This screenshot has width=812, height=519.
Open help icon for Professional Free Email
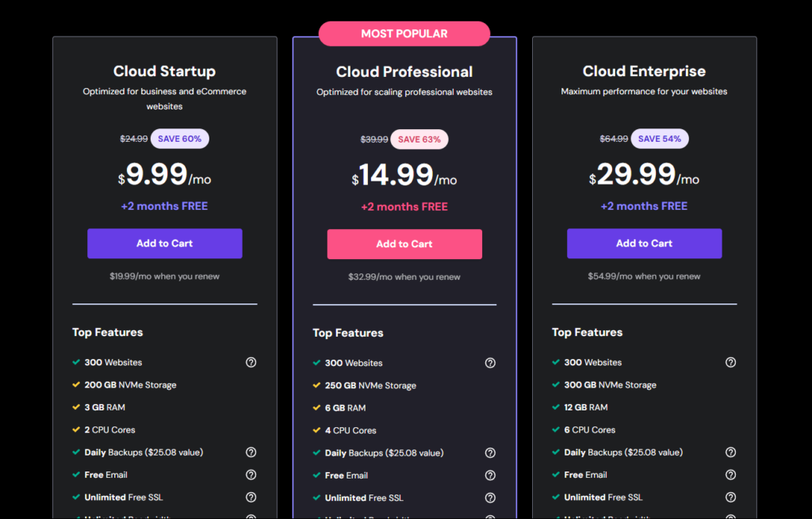[x=490, y=475]
